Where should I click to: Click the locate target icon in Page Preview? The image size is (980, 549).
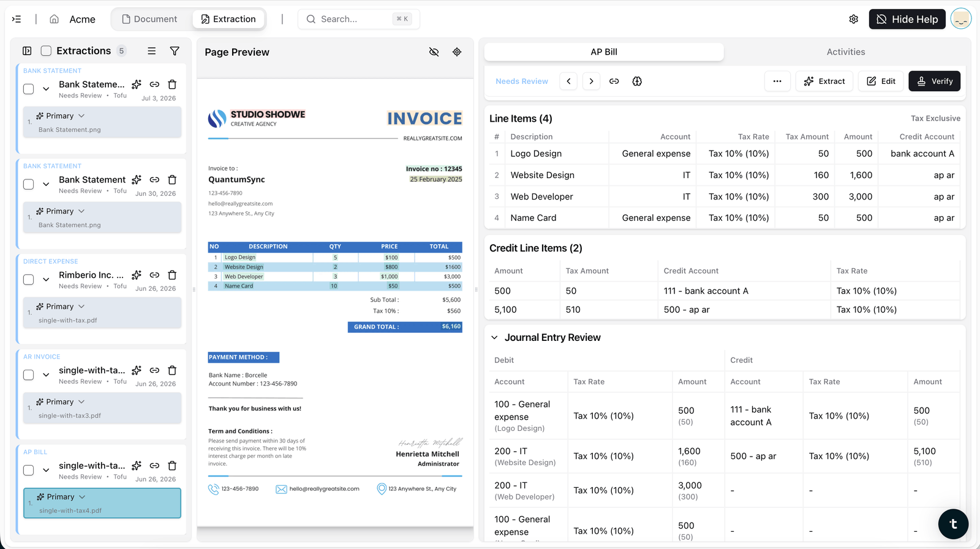point(457,52)
